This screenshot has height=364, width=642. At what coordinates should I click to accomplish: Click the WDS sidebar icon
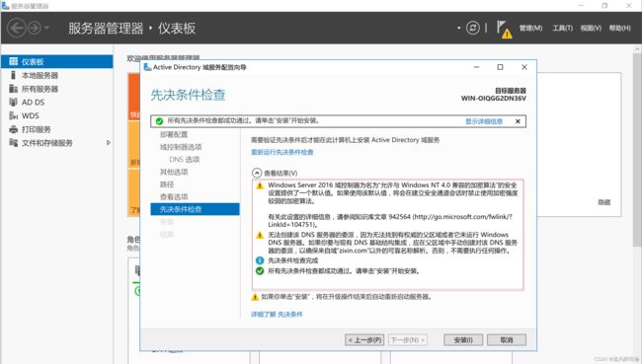14,115
